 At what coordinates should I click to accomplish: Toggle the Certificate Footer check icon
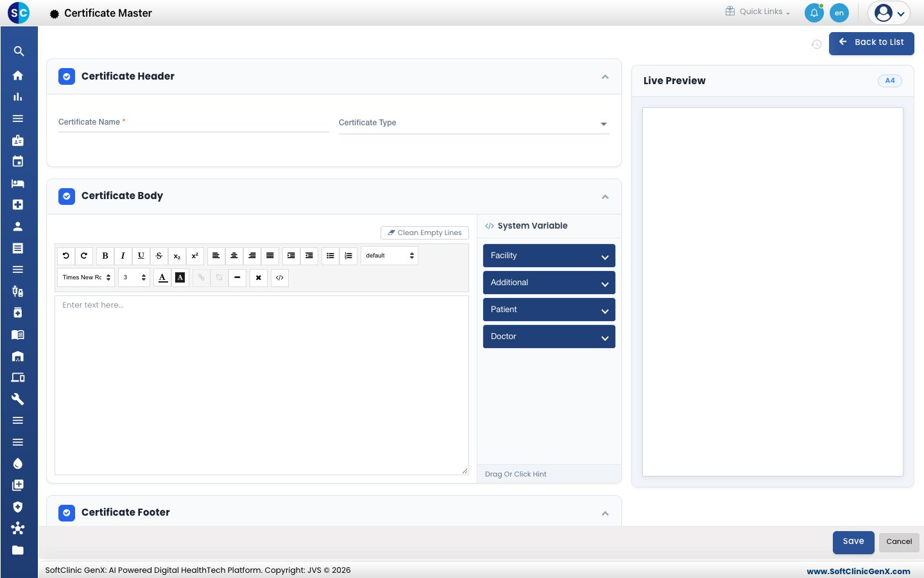coord(67,512)
